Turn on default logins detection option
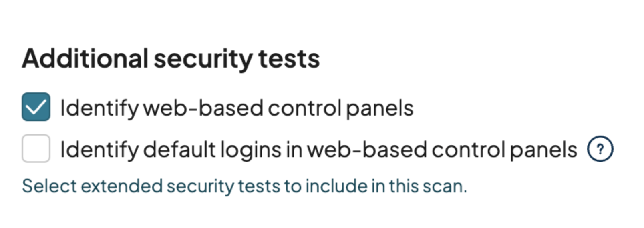The height and width of the screenshot is (228, 644). (x=36, y=148)
